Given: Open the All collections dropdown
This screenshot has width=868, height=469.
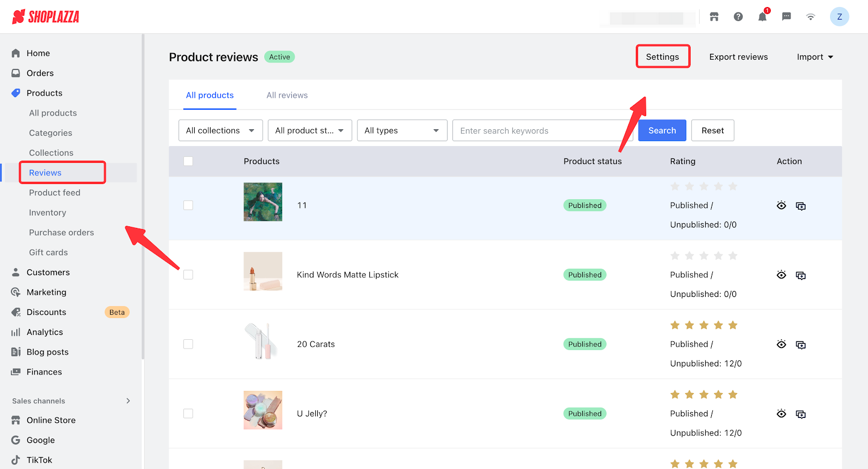Looking at the screenshot, I should point(220,130).
